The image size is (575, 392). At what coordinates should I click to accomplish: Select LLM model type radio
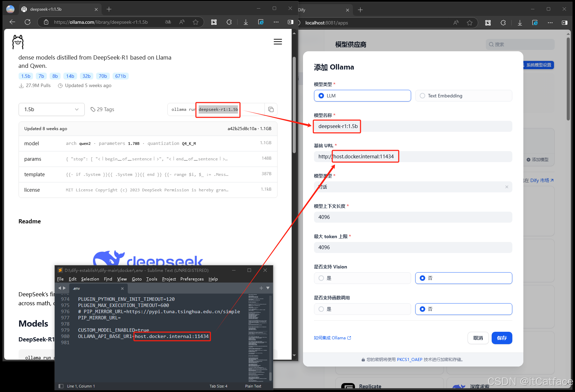pyautogui.click(x=362, y=96)
